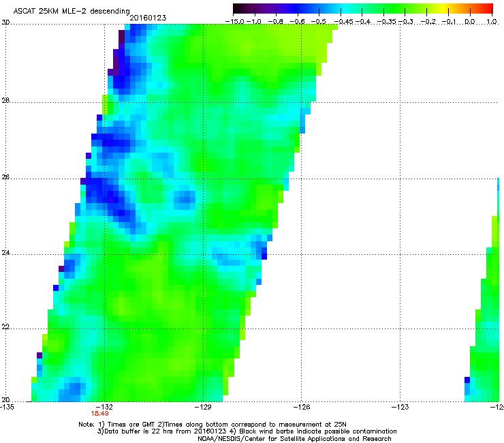The image size is (504, 443).
Task: Select the -0.2 color scale label
Action: click(427, 22)
